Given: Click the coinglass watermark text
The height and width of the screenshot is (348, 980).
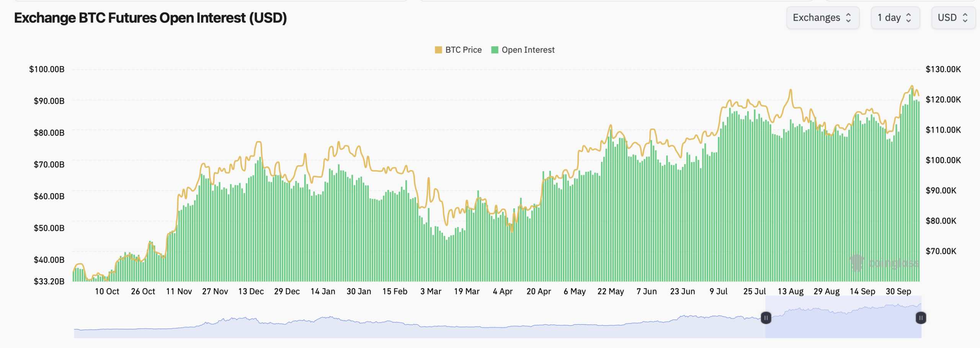Looking at the screenshot, I should click(x=893, y=263).
